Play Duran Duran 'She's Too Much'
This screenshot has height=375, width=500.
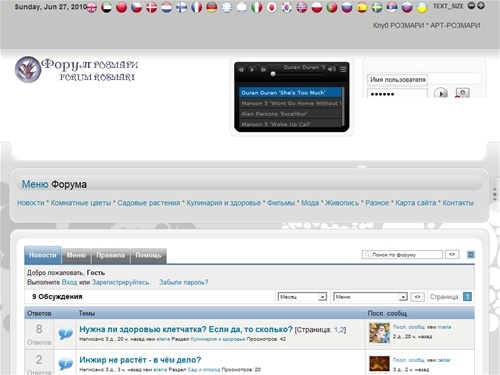point(290,93)
